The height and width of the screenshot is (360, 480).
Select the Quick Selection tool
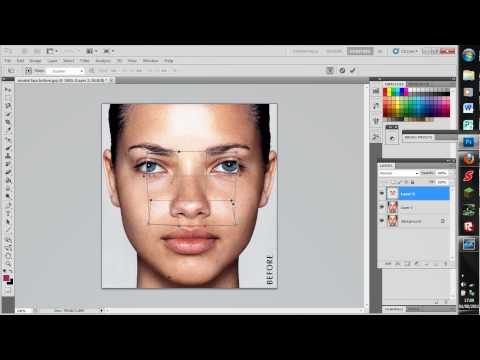8,114
